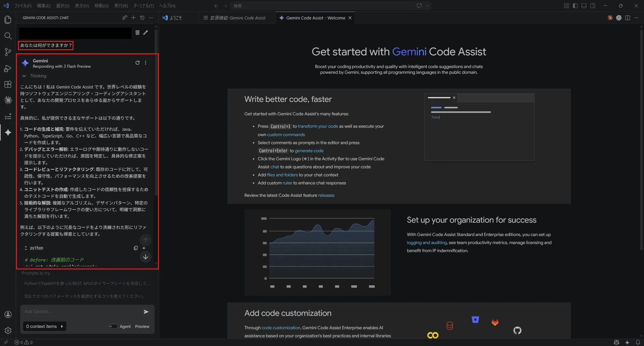Open the Explorer view in activity bar

8,20
